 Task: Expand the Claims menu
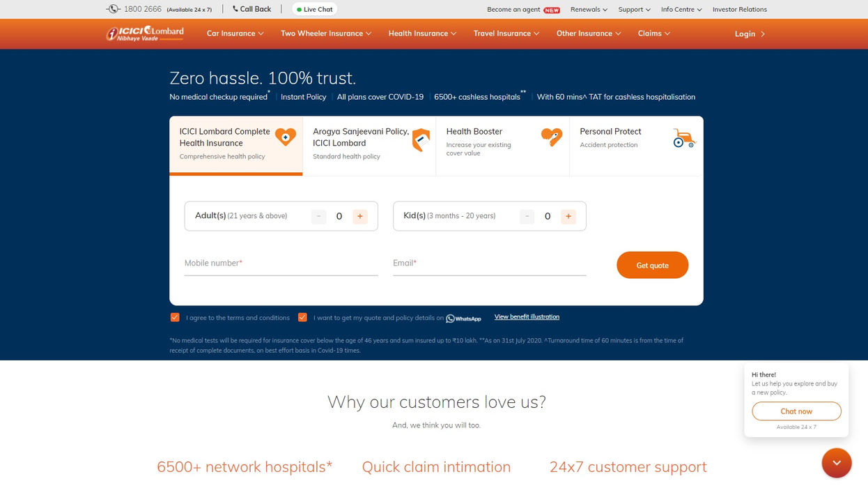654,33
